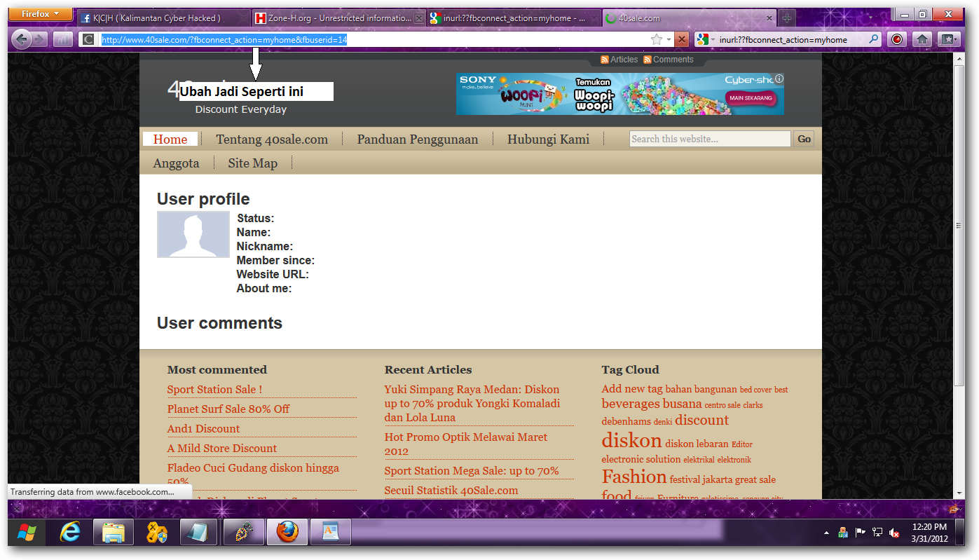Screen dimensions: 979x560
Task: Stop loading with the red X button
Action: (x=682, y=40)
